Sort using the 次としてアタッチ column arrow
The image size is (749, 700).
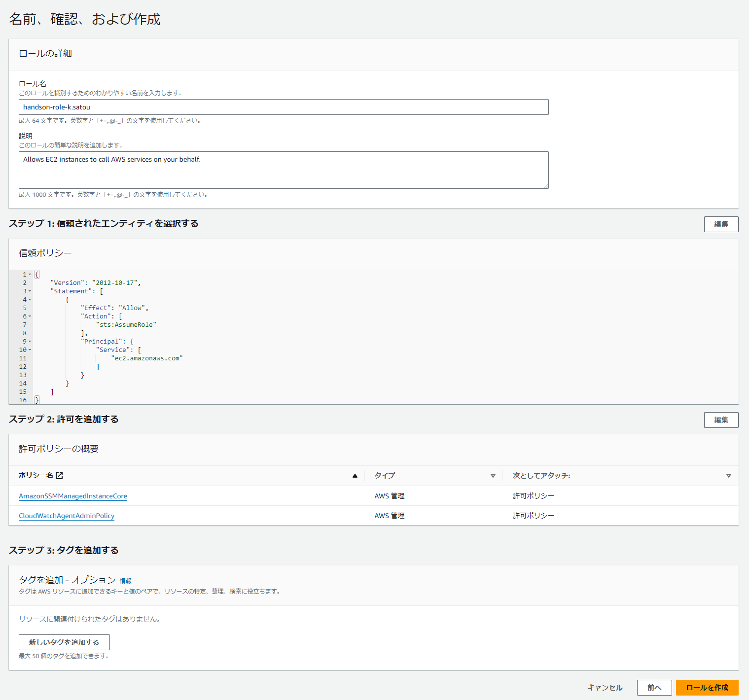(729, 476)
